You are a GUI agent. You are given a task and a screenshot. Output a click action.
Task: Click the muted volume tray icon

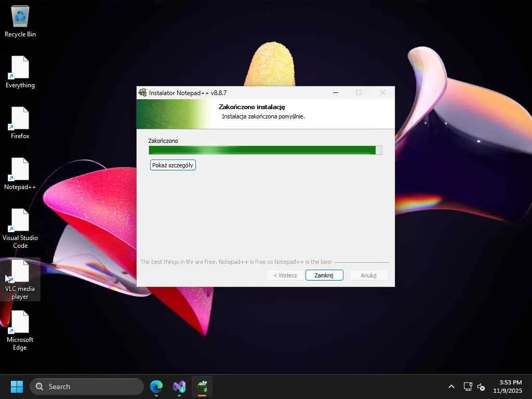coord(481,387)
